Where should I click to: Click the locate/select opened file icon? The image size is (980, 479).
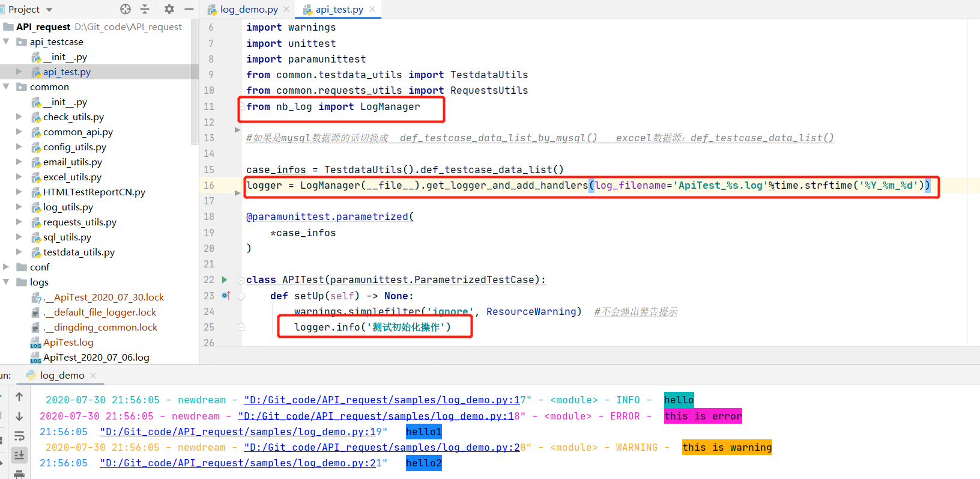point(126,9)
